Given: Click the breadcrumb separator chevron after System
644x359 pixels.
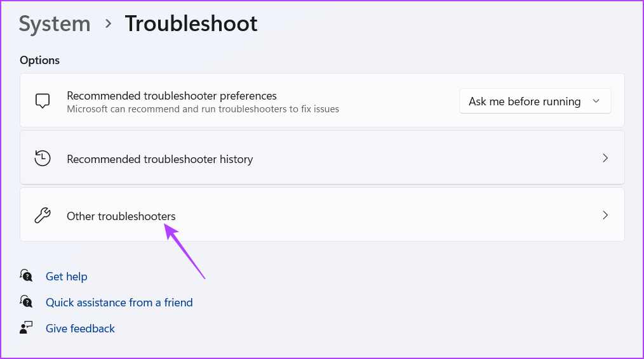Looking at the screenshot, I should (x=108, y=24).
